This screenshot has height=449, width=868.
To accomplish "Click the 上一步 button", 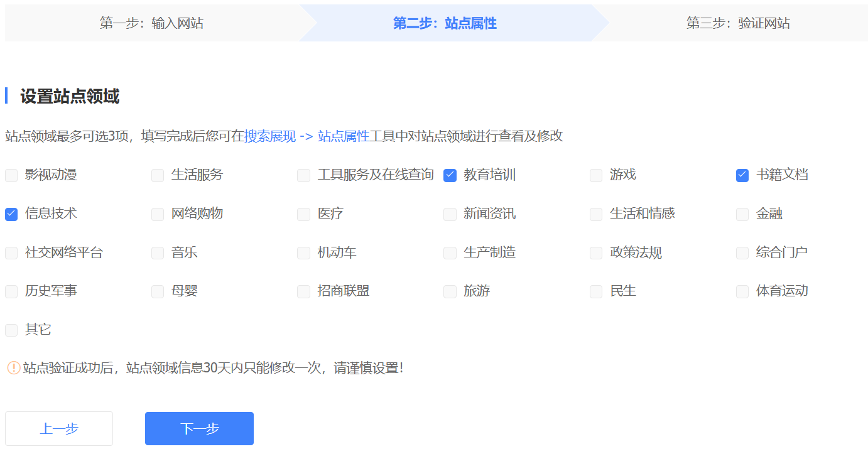I will 59,428.
